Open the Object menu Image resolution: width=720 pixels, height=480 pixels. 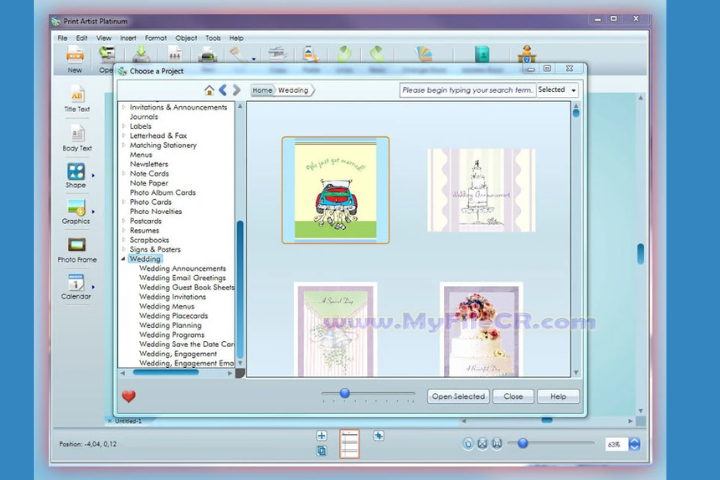pyautogui.click(x=186, y=38)
